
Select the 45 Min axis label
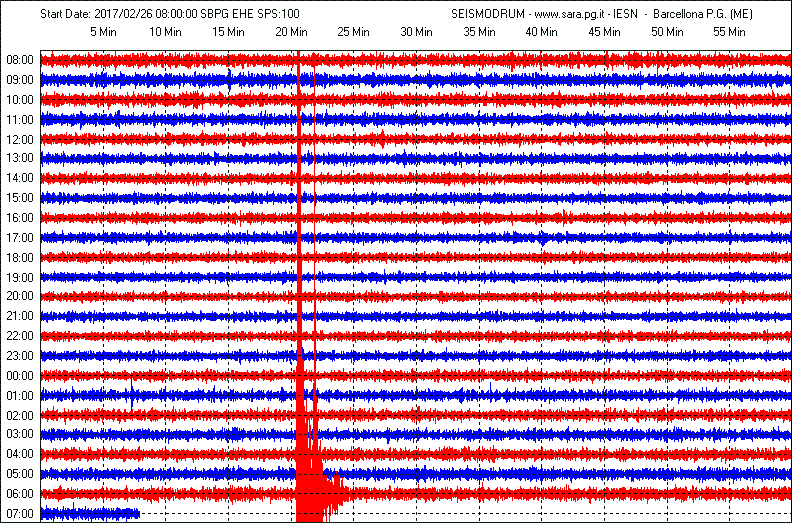(x=605, y=32)
